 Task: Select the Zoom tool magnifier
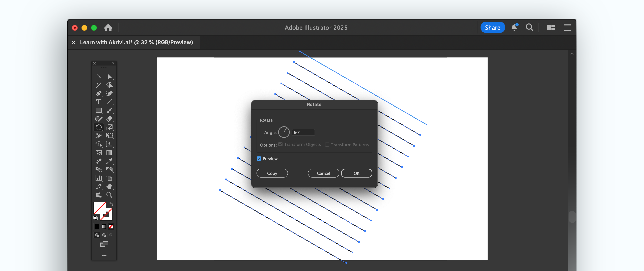coord(109,195)
